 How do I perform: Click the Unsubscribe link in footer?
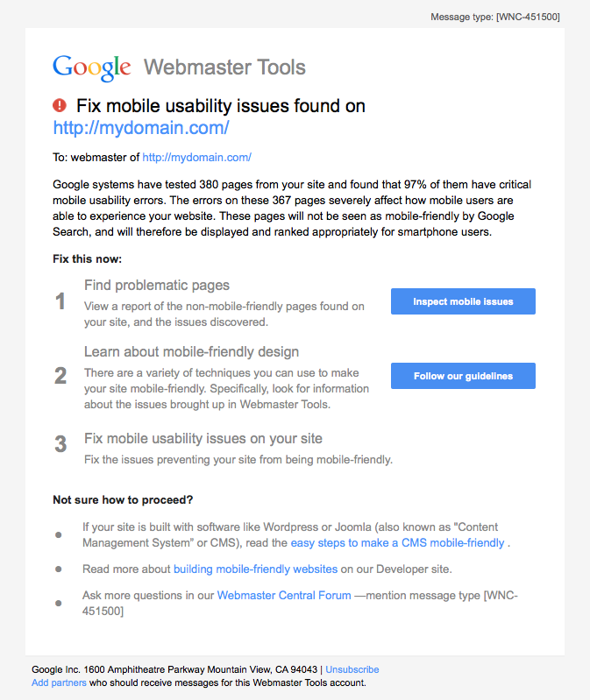[352, 669]
